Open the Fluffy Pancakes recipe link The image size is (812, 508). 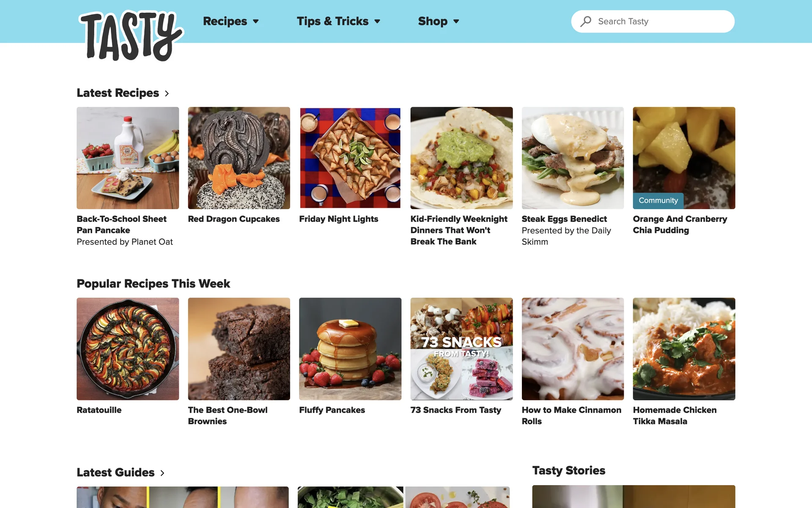tap(332, 410)
